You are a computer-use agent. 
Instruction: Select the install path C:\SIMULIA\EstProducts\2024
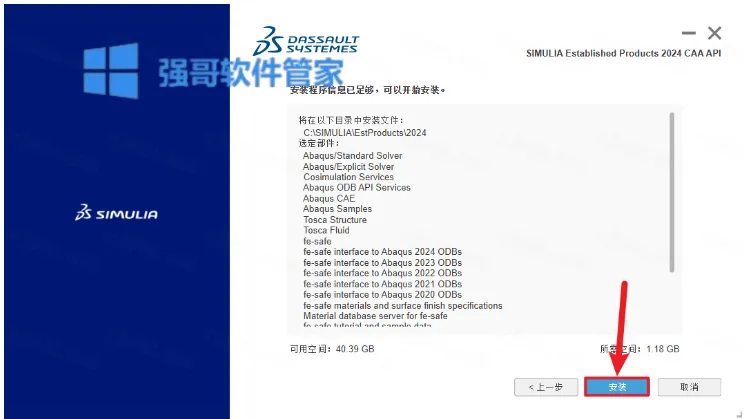(x=365, y=133)
